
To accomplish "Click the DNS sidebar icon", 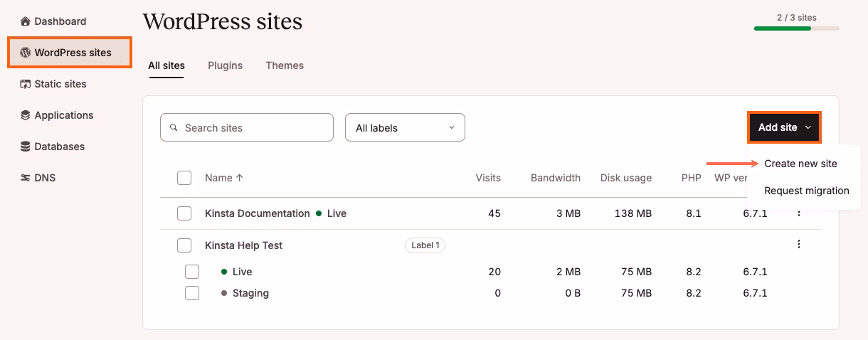I will 26,178.
